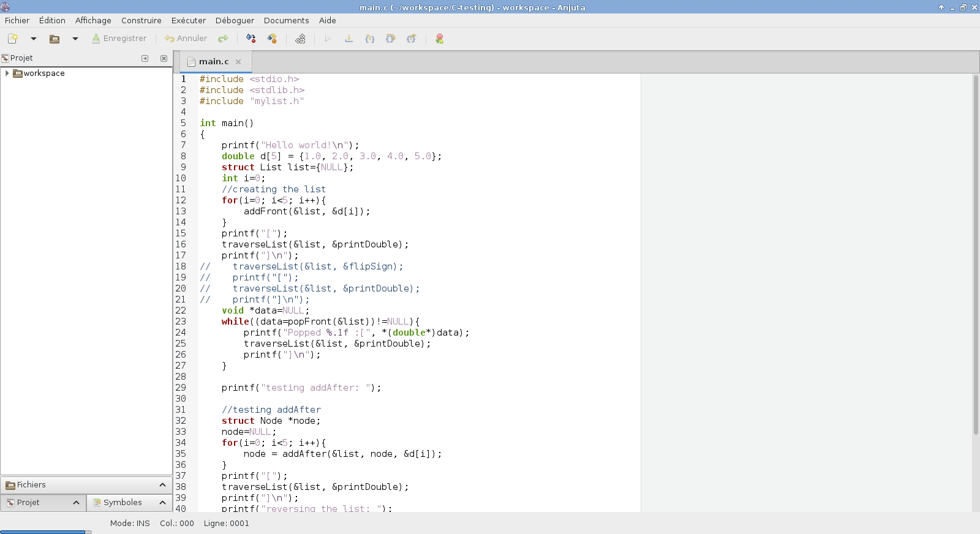Open the Affichage menu
This screenshot has height=534, width=980.
pos(93,20)
